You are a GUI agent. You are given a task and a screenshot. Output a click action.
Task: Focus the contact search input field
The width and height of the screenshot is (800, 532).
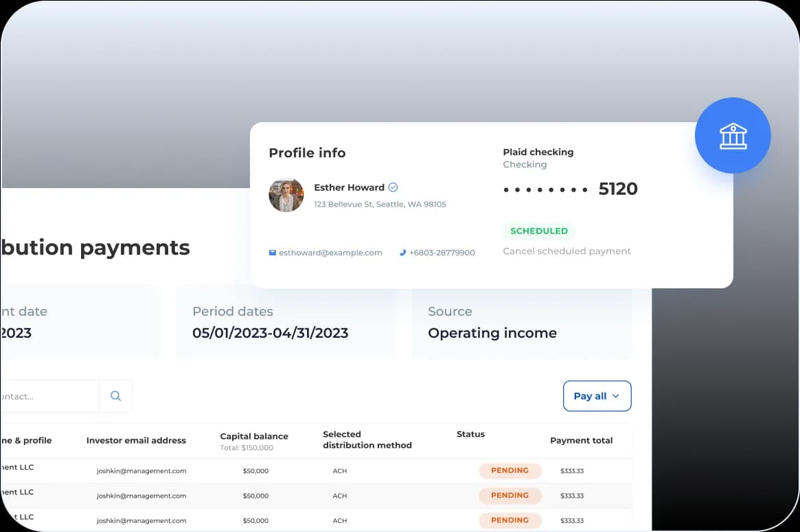coord(49,396)
